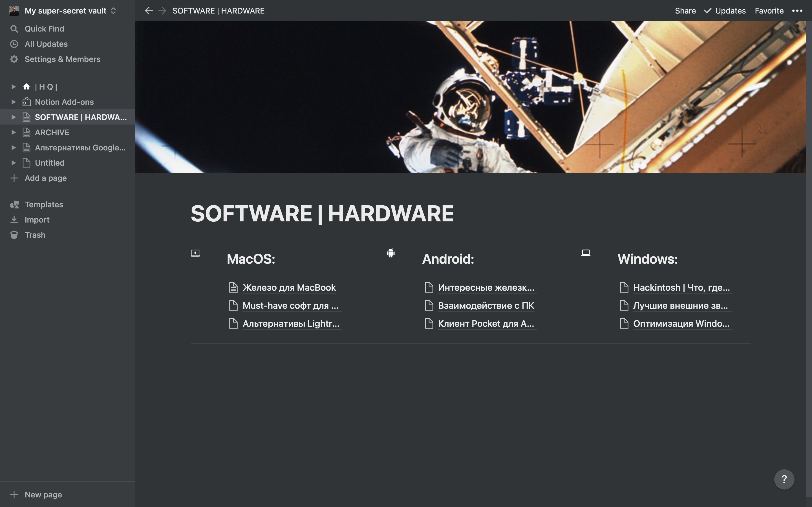
Task: Open the Trash
Action: coord(35,235)
